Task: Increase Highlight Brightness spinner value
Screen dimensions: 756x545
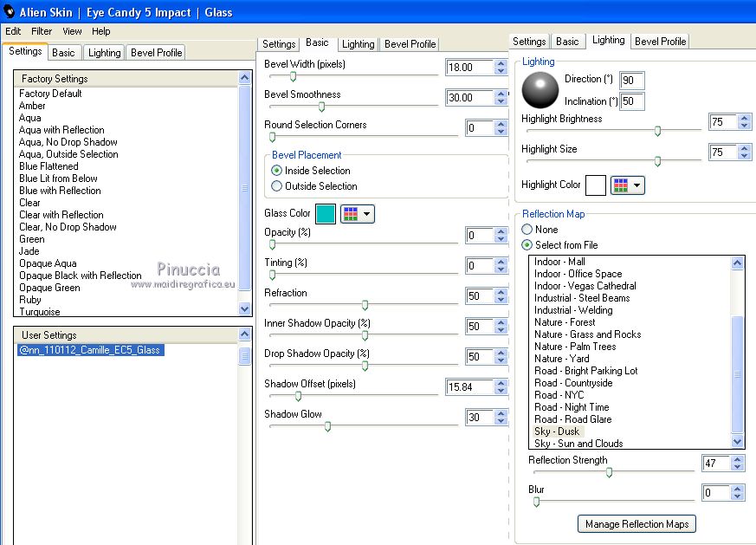Action: (x=745, y=118)
